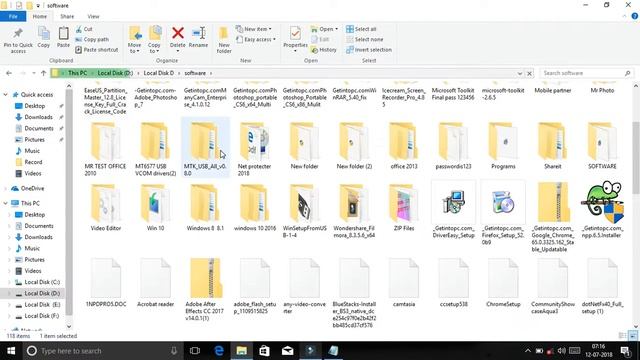The image size is (640, 360).
Task: Open the address bar history dropdown
Action: pos(520,73)
